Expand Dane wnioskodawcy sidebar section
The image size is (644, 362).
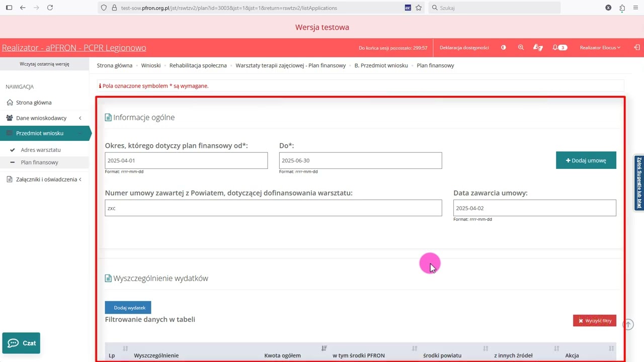pos(44,118)
